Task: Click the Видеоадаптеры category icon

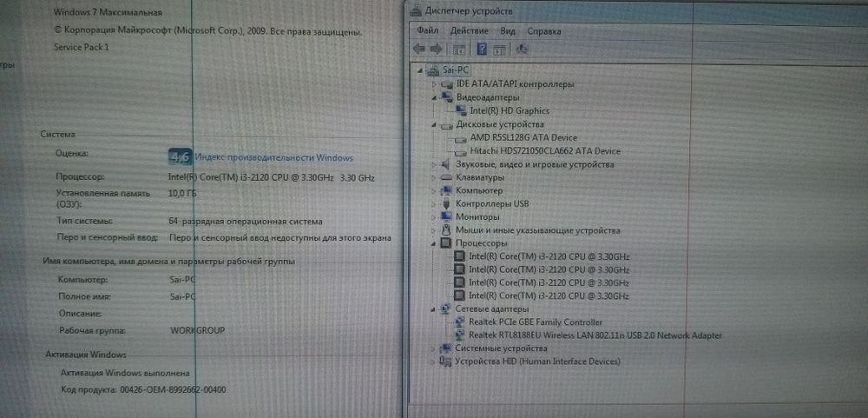Action: 447,97
